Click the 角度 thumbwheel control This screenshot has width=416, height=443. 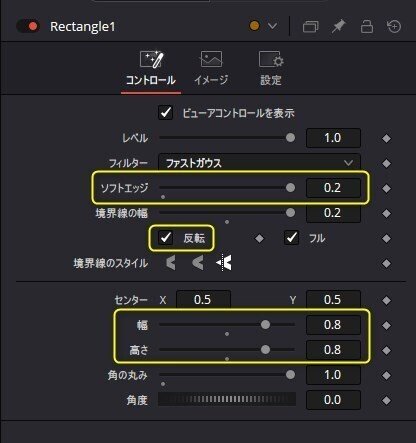pos(227,399)
